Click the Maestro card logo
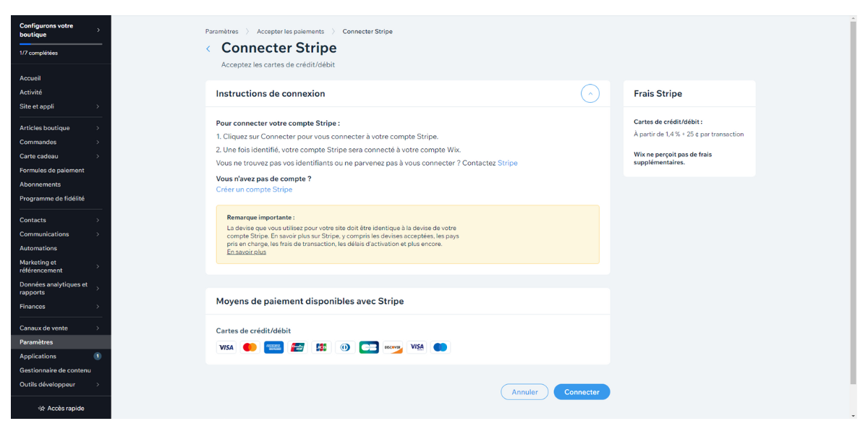This screenshot has height=434, width=868. 440,347
